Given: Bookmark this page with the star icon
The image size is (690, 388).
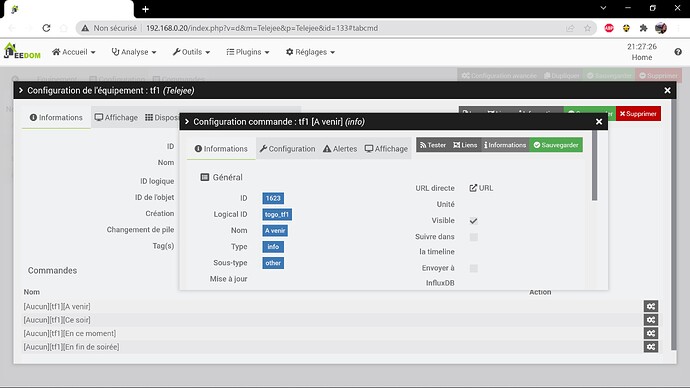Looking at the screenshot, I should point(587,28).
